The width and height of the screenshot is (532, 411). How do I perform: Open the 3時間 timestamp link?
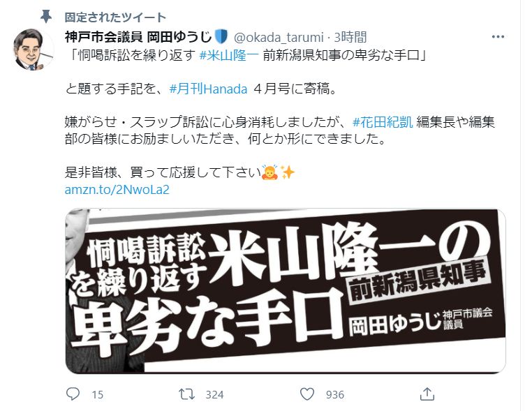[350, 37]
